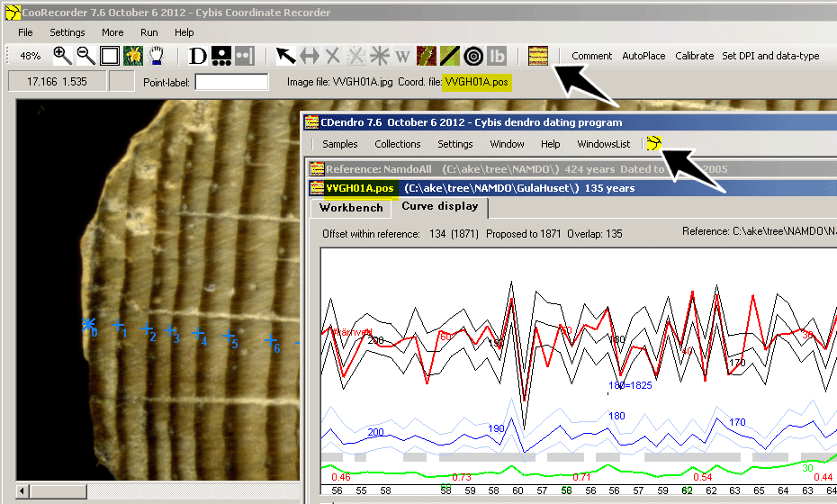
Task: Click the Calibrate button
Action: point(695,56)
